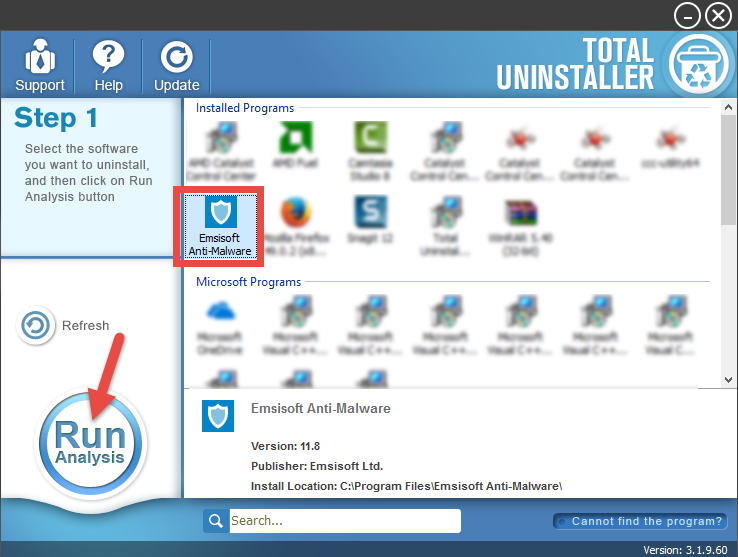The width and height of the screenshot is (738, 557).
Task: Click into the Search box
Action: [x=345, y=521]
